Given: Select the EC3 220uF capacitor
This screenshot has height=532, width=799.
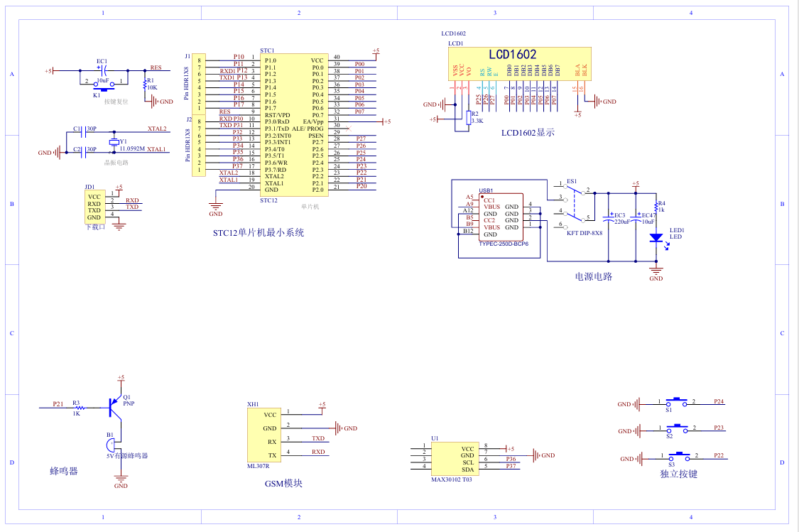Looking at the screenshot, I should coord(609,215).
